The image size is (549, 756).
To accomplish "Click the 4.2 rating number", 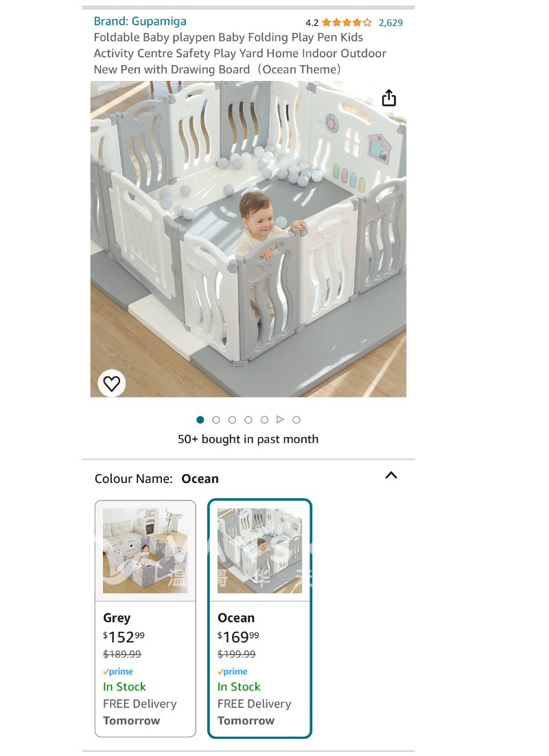I will (x=312, y=23).
